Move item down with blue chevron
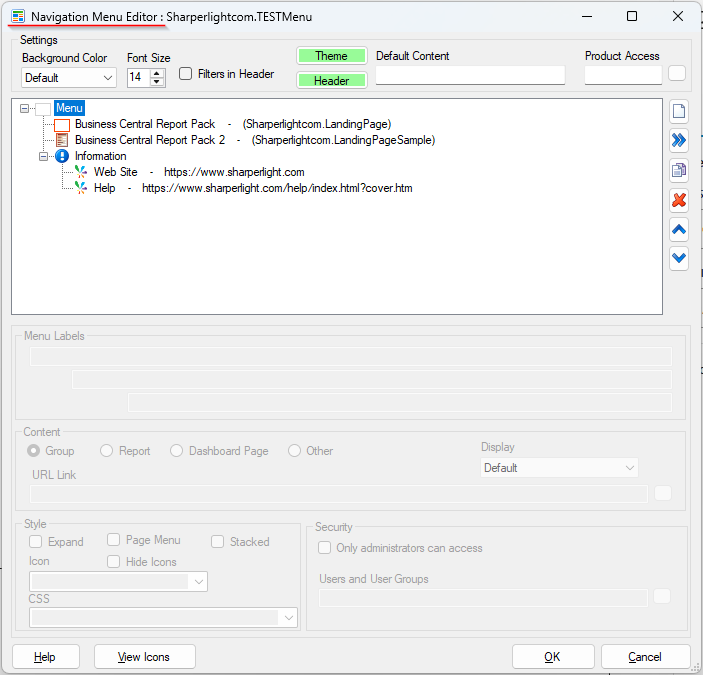The height and width of the screenshot is (675, 703). (x=679, y=259)
